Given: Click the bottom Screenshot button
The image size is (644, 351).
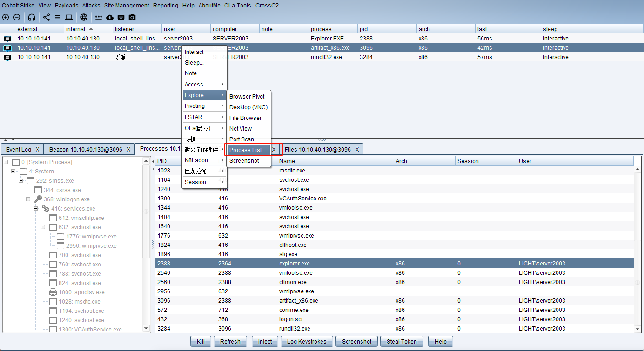Looking at the screenshot, I should click(357, 342).
